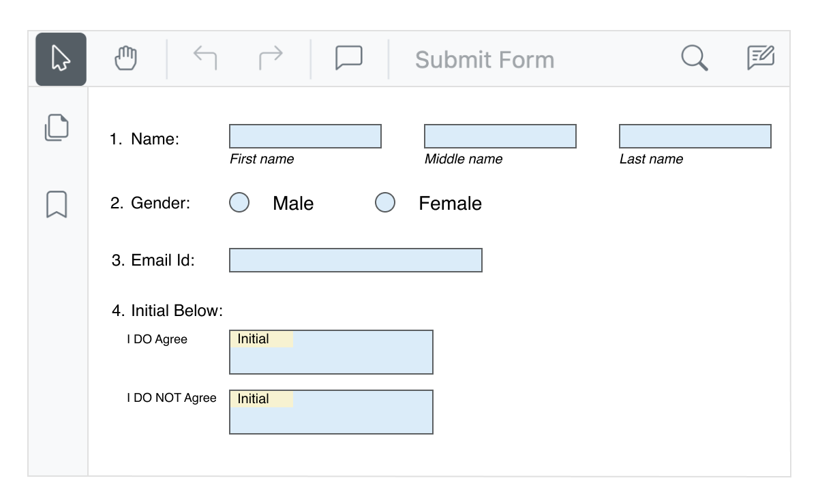Select the arrow selection tool
This screenshot has width=818, height=504.
pos(61,58)
